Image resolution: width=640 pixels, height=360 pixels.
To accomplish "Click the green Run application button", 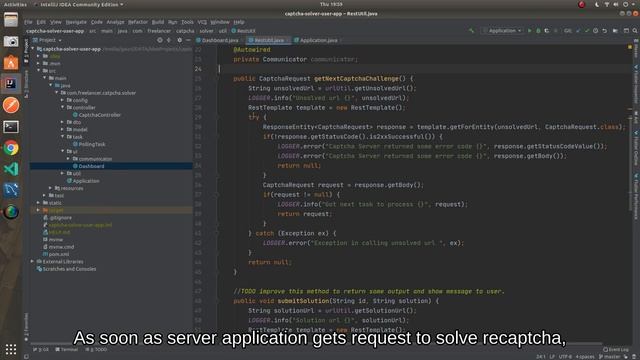I will point(529,31).
